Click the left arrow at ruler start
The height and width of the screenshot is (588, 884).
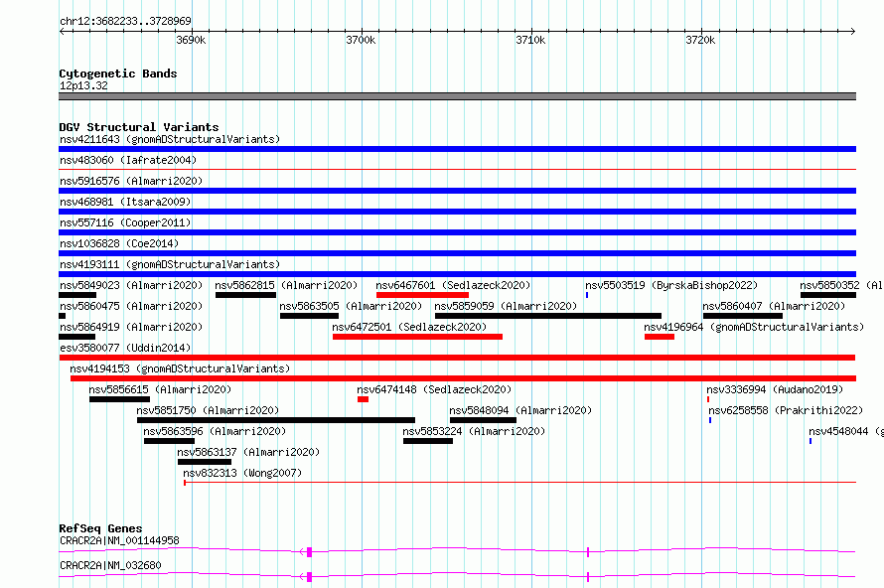click(62, 31)
